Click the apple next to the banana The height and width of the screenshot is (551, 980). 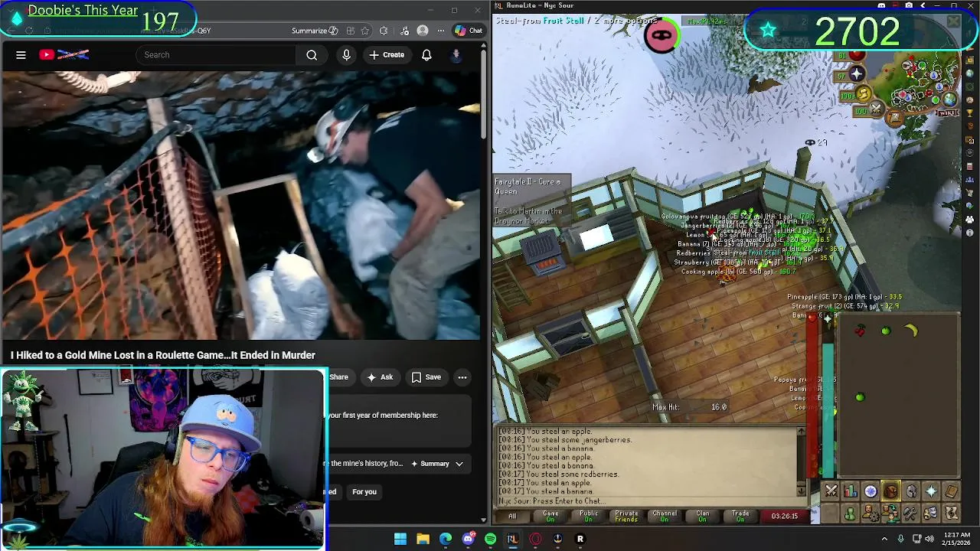[886, 331]
